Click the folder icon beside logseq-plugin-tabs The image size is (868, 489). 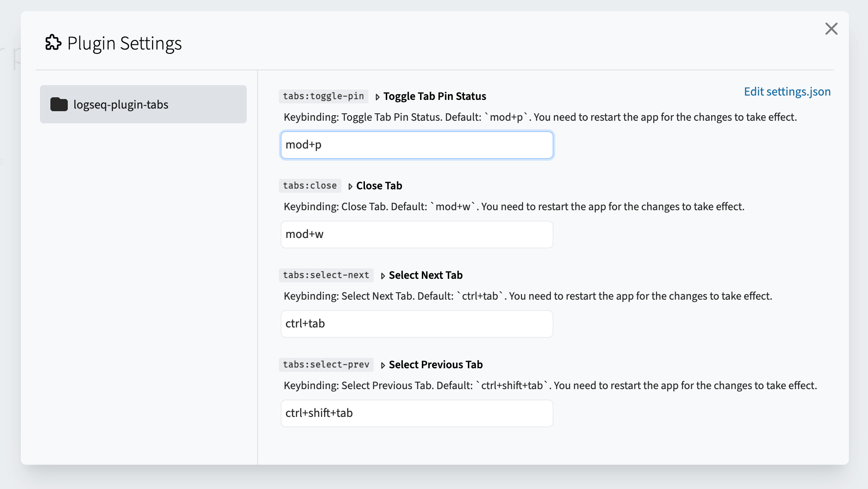click(59, 104)
